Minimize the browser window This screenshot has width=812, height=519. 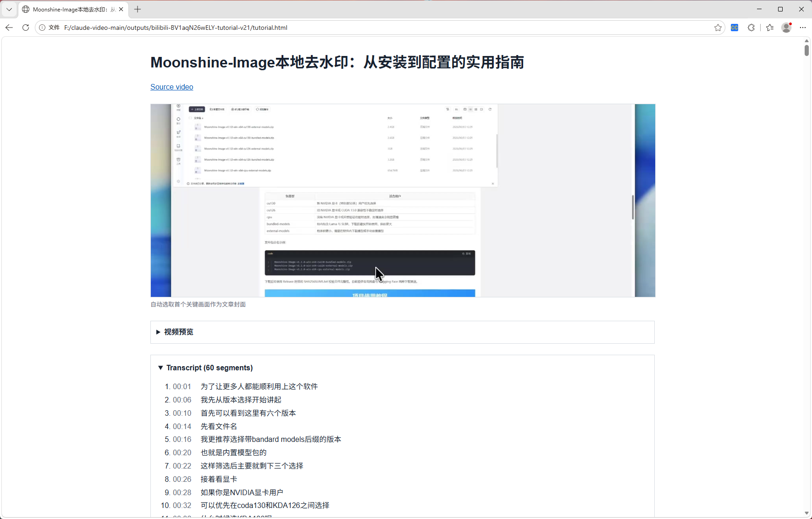tap(759, 9)
